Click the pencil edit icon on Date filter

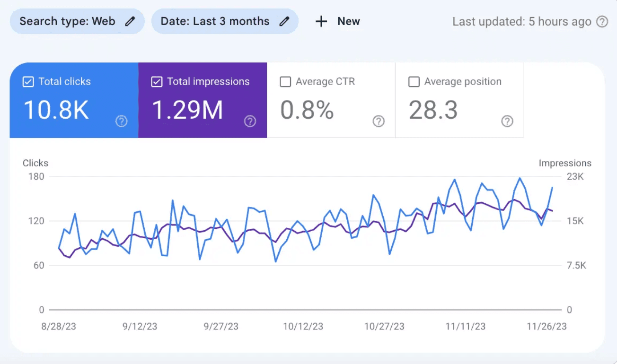click(x=284, y=21)
